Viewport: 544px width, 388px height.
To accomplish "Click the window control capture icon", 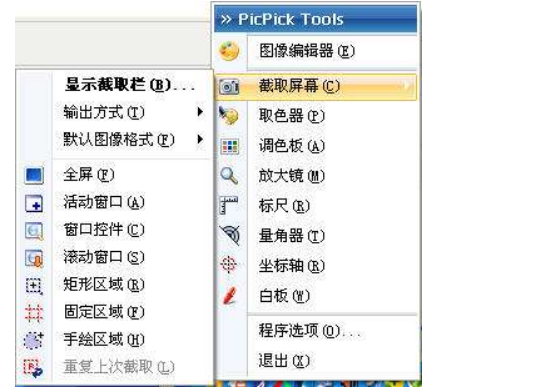I will [34, 231].
